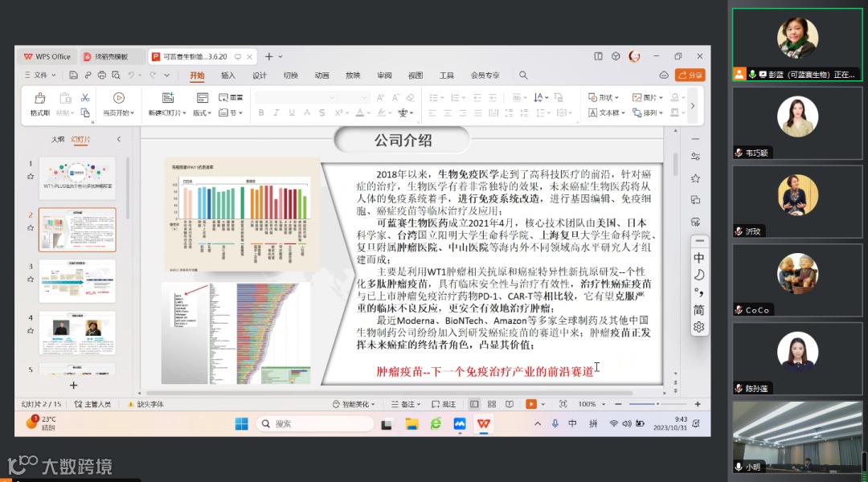Select the 视图 ribbon tab
This screenshot has width=868, height=482.
tap(416, 76)
